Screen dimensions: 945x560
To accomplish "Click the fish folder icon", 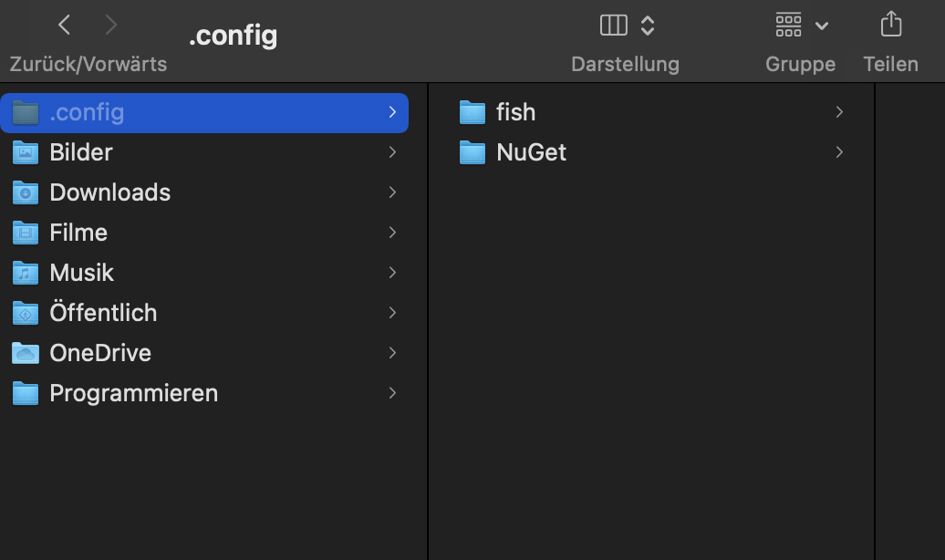I will point(472,111).
